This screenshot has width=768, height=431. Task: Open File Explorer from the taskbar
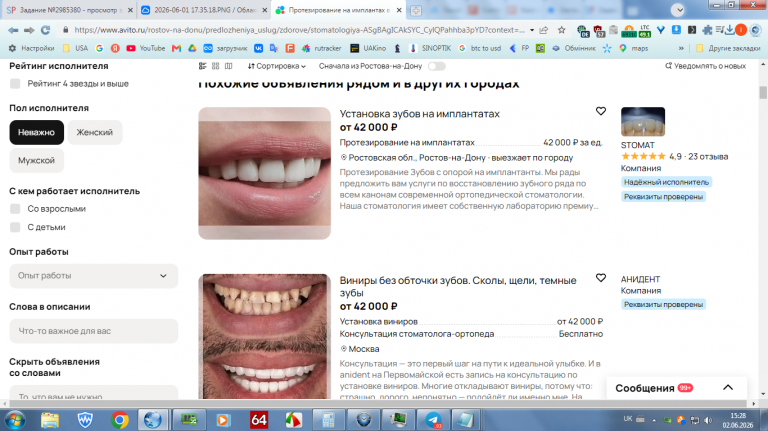point(49,420)
